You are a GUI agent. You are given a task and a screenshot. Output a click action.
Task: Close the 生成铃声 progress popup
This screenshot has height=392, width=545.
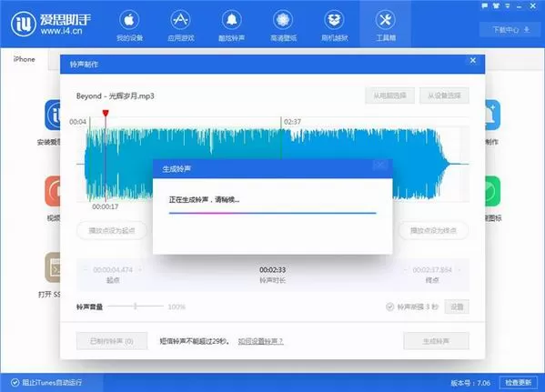380,165
